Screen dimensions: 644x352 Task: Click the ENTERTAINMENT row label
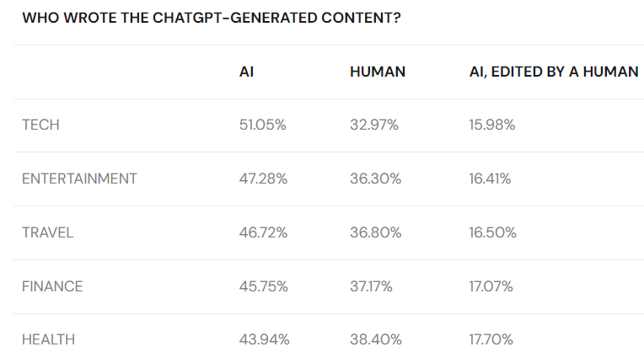[x=79, y=179]
